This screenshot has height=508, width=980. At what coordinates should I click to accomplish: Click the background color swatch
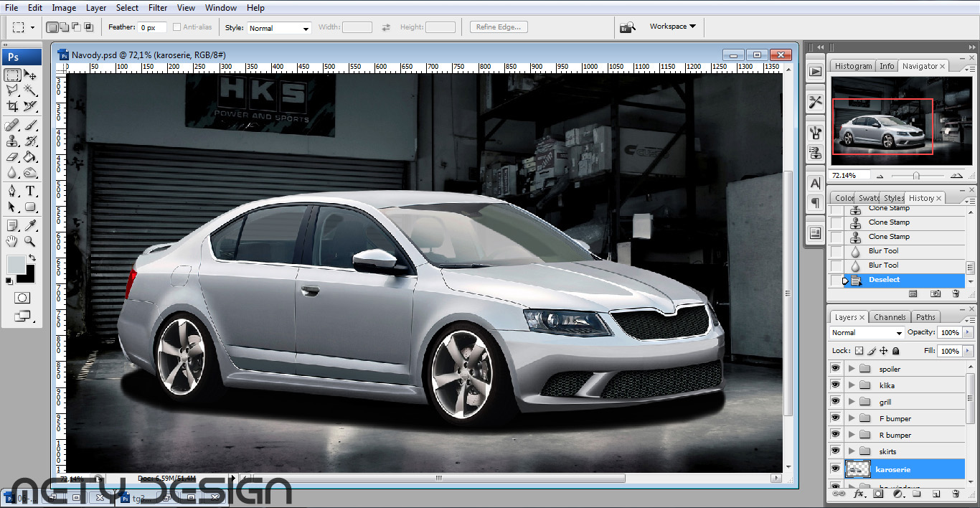pyautogui.click(x=28, y=277)
